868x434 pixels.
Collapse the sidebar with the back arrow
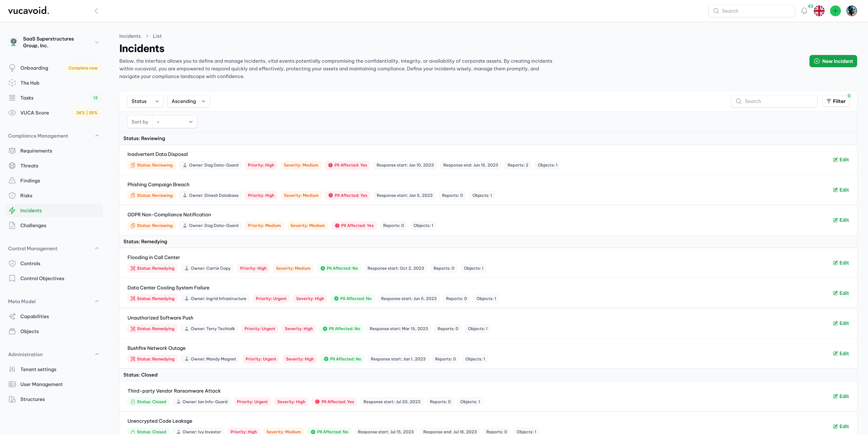pos(96,11)
